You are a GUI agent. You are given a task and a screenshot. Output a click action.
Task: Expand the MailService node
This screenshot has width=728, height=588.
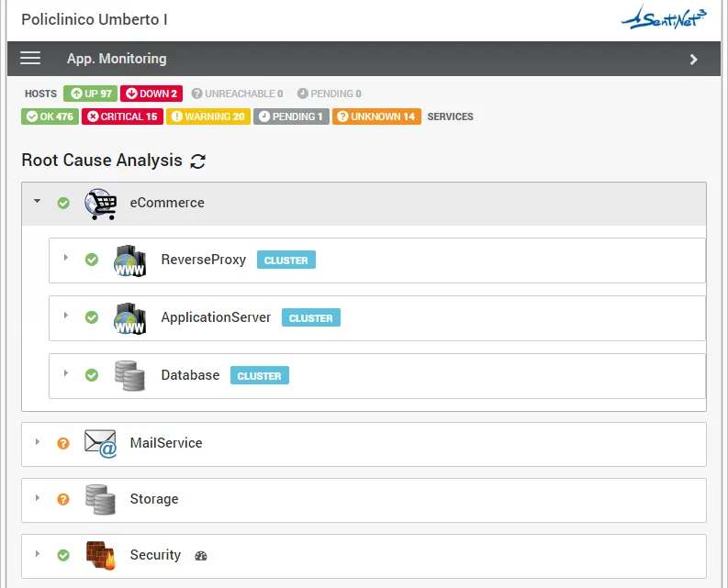coord(37,442)
